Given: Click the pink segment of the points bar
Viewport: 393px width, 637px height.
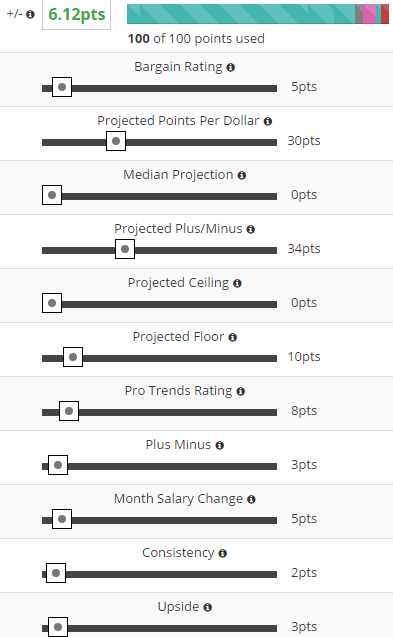Looking at the screenshot, I should pyautogui.click(x=369, y=14).
